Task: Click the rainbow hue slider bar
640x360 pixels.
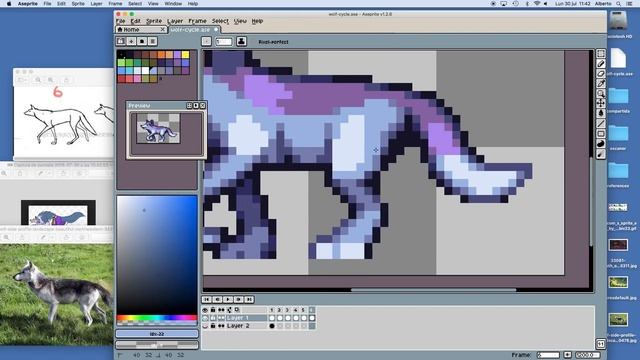Action: point(157,318)
